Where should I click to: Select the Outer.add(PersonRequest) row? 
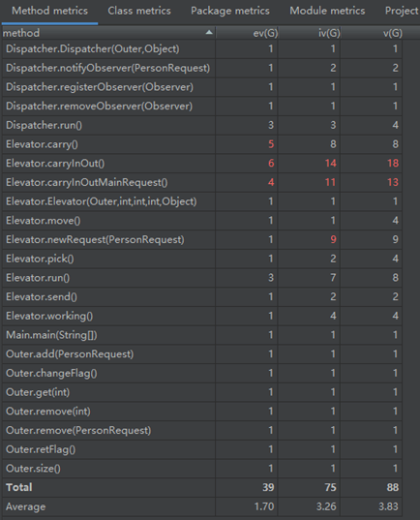click(202, 354)
